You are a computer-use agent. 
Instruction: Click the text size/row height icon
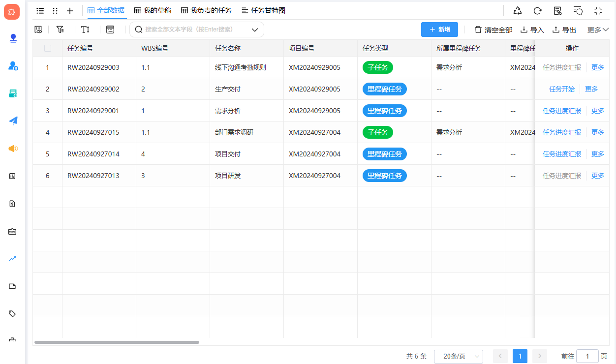86,30
